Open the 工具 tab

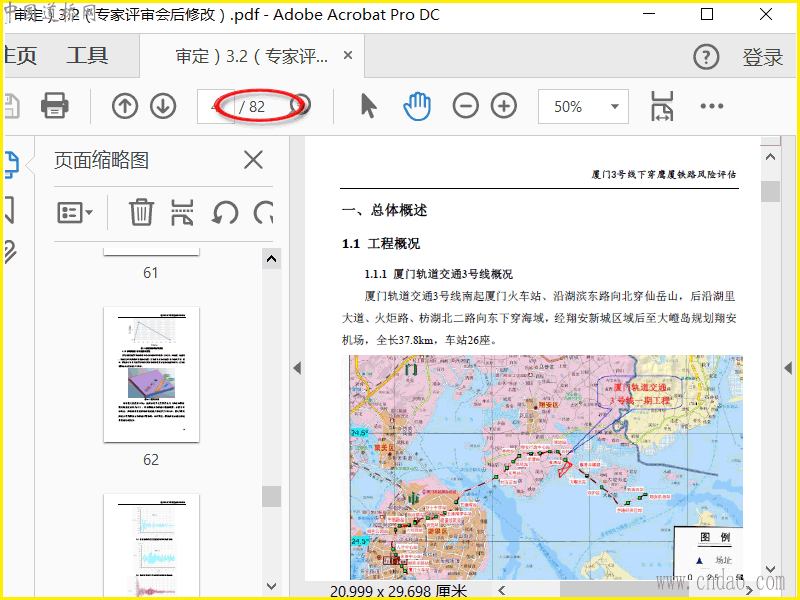(x=87, y=56)
